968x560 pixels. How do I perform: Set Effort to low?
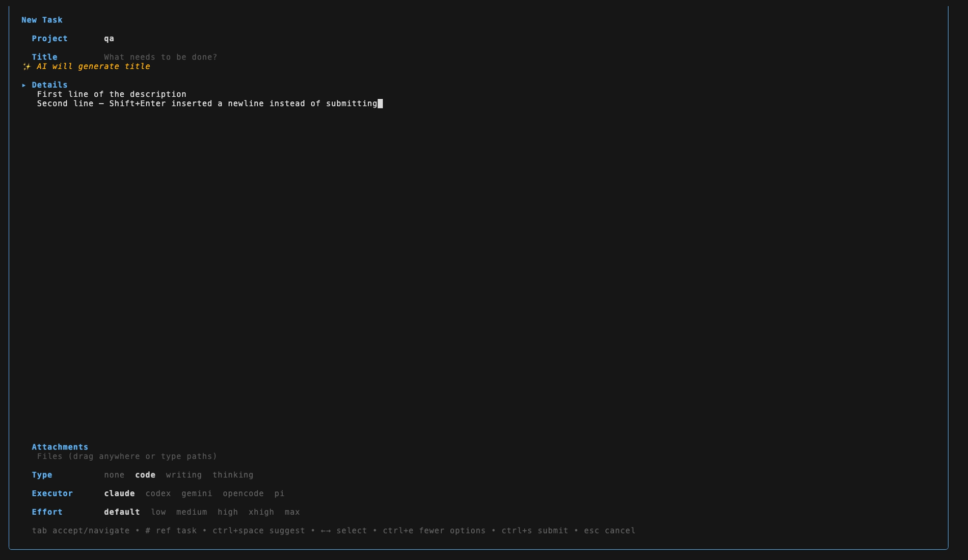158,512
